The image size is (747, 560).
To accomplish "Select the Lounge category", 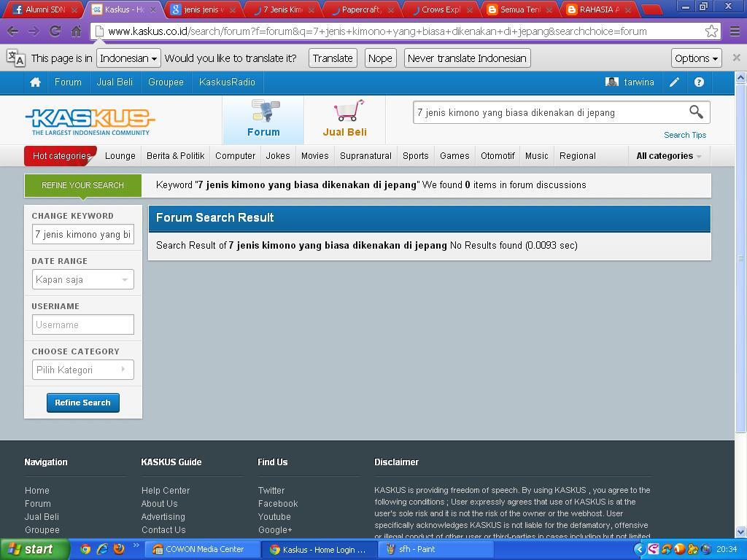I will tap(120, 156).
